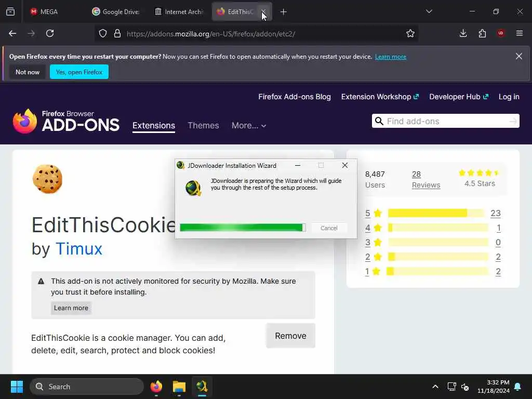Click the taskbar Search box
Screen dimensions: 532x399
click(x=87, y=387)
